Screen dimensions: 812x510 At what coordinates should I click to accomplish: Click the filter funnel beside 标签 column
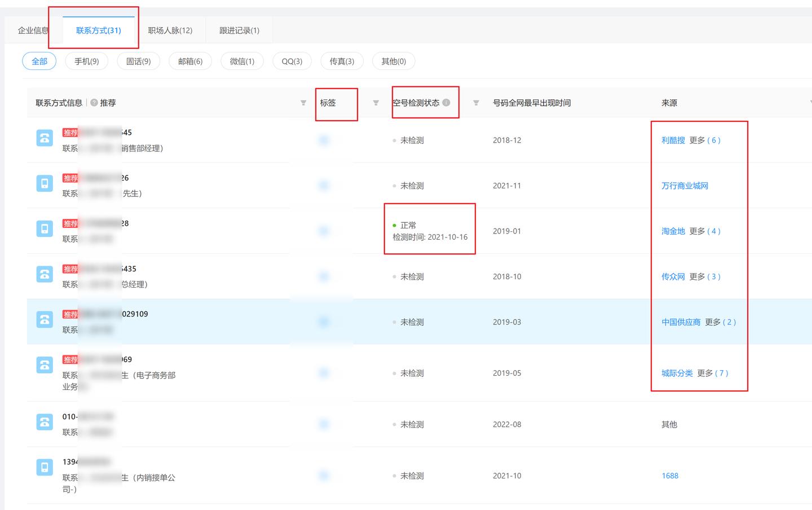tap(375, 103)
